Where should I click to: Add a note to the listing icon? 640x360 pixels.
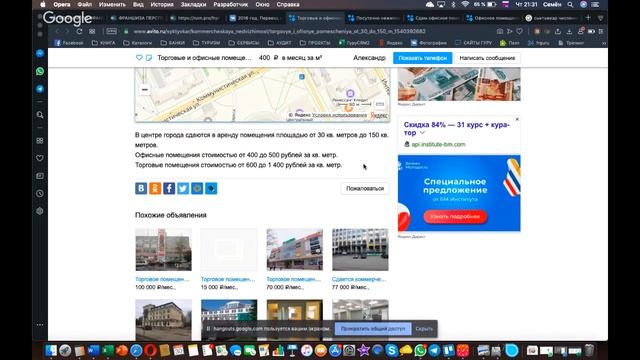pyautogui.click(x=149, y=58)
